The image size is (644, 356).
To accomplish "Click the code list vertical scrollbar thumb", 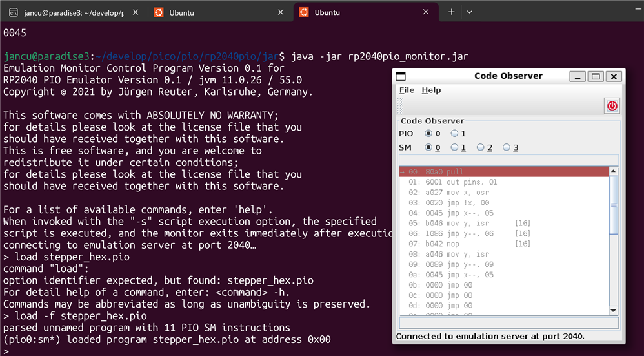I will (x=613, y=204).
